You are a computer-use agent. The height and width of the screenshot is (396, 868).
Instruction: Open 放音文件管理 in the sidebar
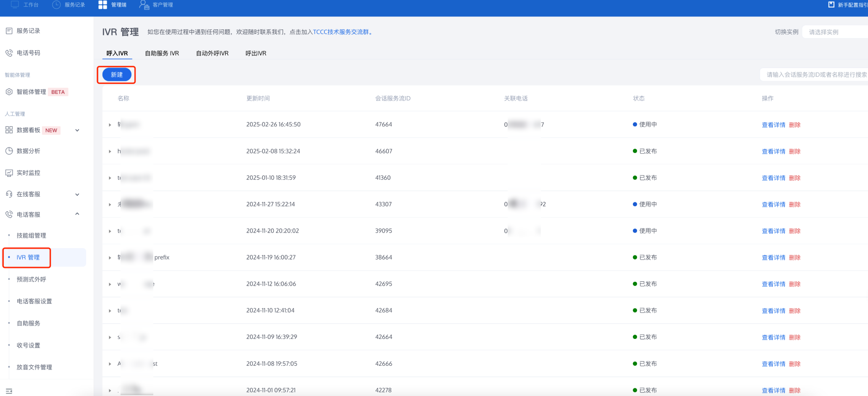(x=34, y=367)
